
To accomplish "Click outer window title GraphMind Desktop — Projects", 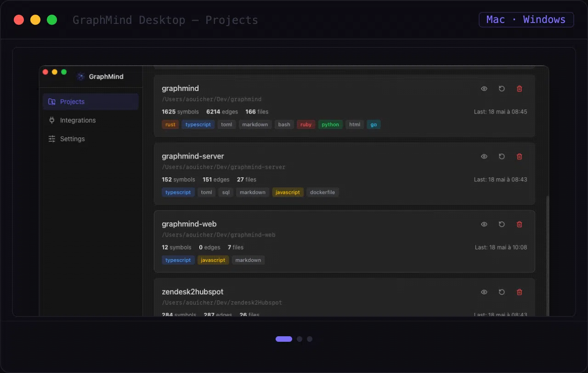I will click(165, 20).
